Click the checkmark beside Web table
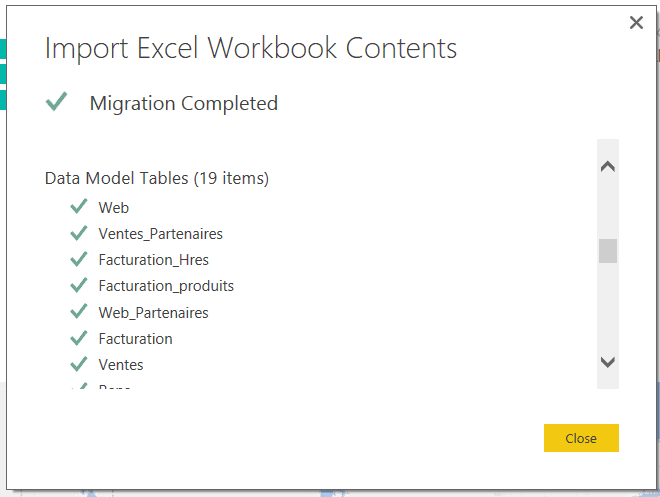The height and width of the screenshot is (497, 660). 79,207
